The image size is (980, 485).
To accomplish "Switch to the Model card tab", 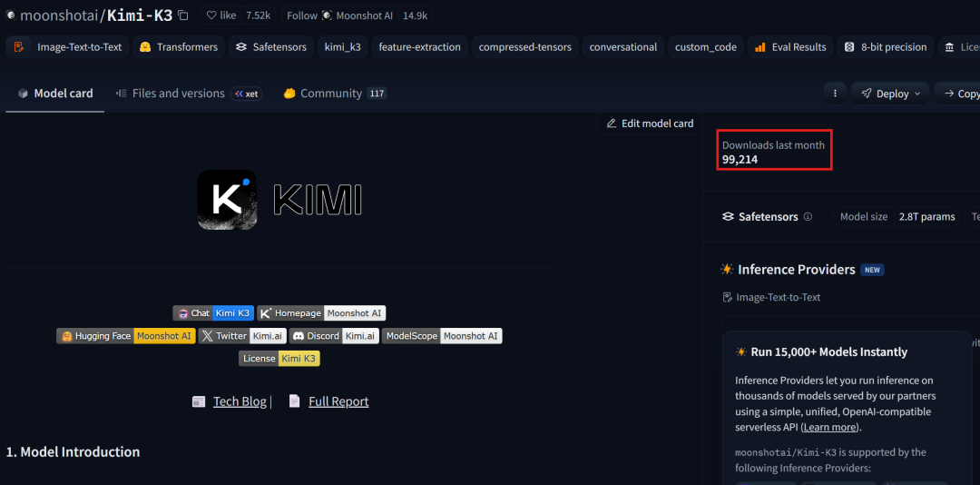I will 55,94.
